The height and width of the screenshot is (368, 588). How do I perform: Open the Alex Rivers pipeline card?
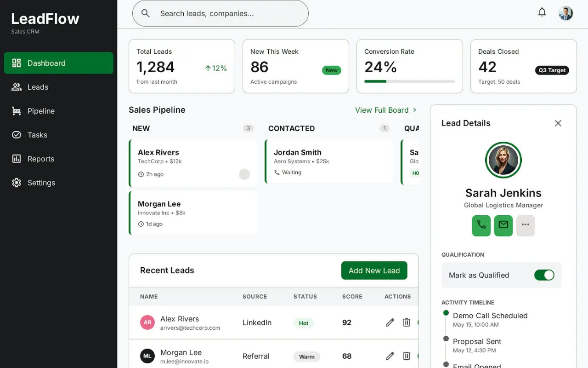[193, 163]
